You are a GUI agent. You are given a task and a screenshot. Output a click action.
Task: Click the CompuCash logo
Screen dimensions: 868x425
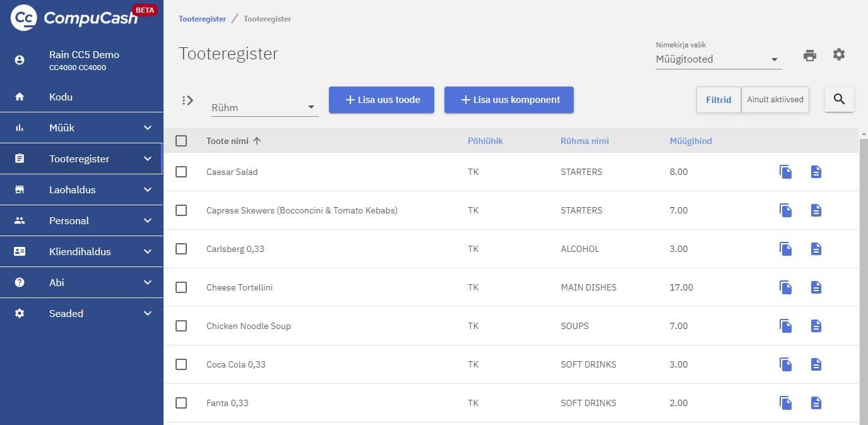(74, 18)
